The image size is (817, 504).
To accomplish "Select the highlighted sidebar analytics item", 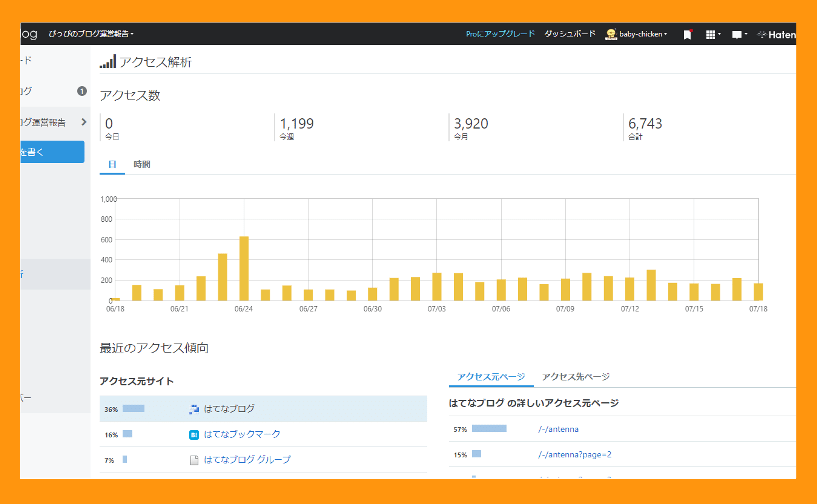I will pos(55,274).
